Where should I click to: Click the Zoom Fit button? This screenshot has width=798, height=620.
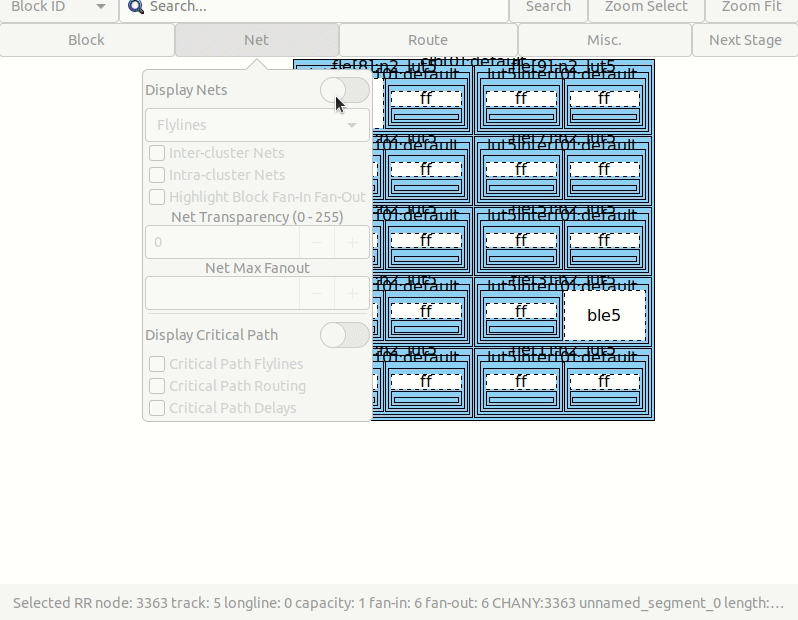pos(751,7)
